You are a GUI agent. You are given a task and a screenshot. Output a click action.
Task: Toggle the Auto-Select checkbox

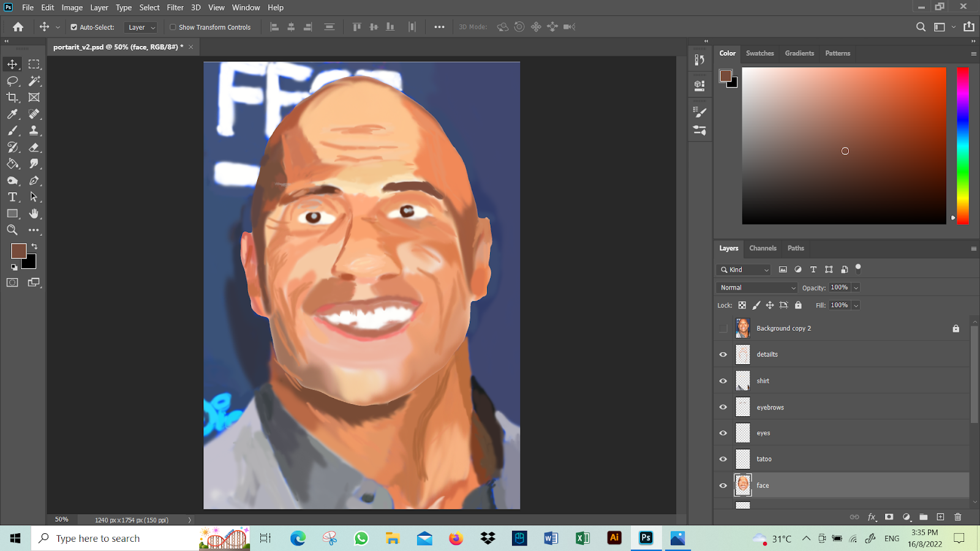click(x=73, y=27)
